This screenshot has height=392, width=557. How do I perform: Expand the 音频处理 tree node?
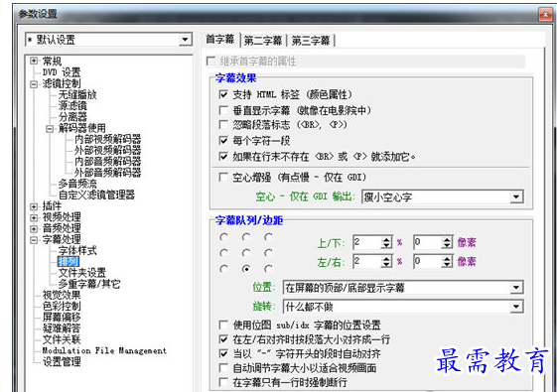[34, 228]
